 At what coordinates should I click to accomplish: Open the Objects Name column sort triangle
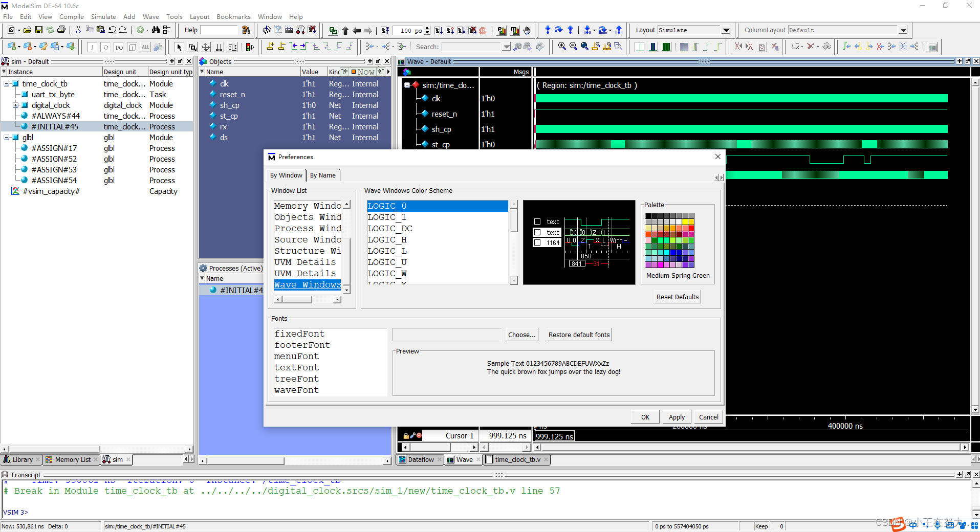[x=202, y=72]
